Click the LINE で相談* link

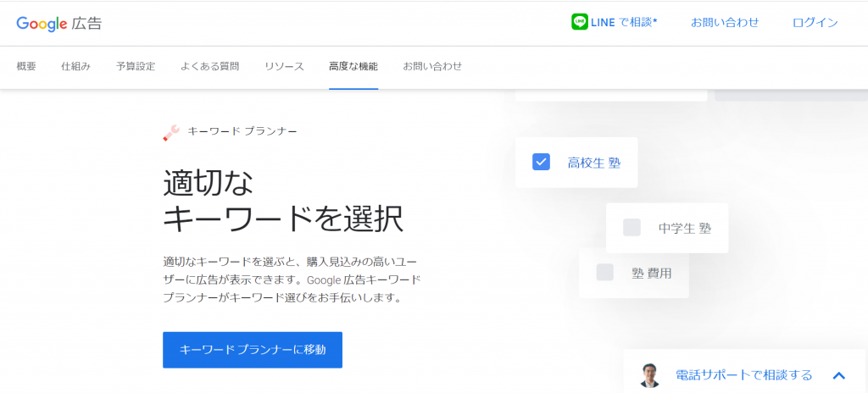pyautogui.click(x=624, y=23)
